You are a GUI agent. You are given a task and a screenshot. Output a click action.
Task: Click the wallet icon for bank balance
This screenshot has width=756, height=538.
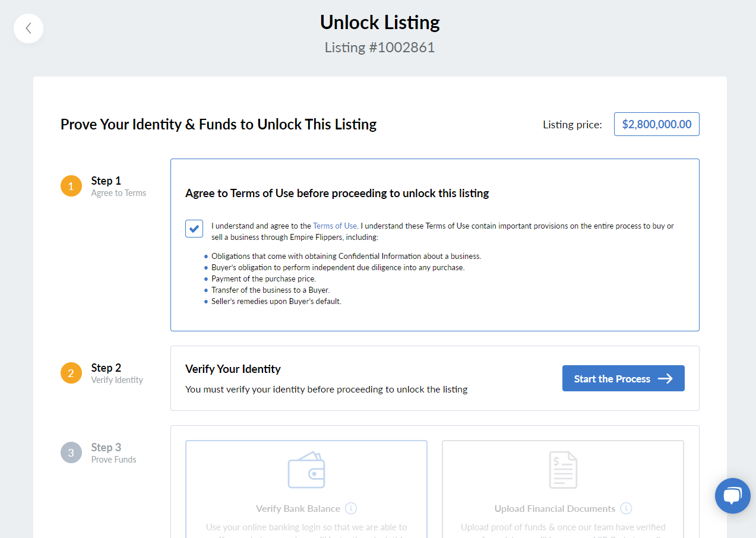point(306,470)
